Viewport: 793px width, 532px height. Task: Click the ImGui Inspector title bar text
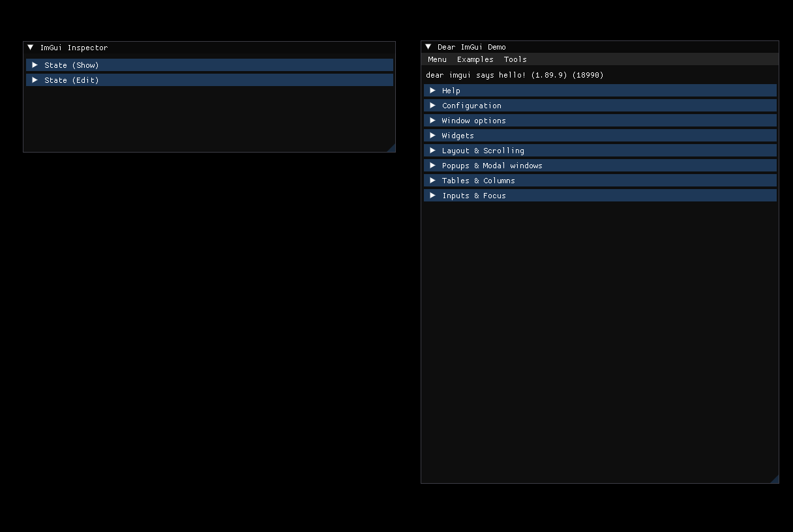pyautogui.click(x=74, y=48)
